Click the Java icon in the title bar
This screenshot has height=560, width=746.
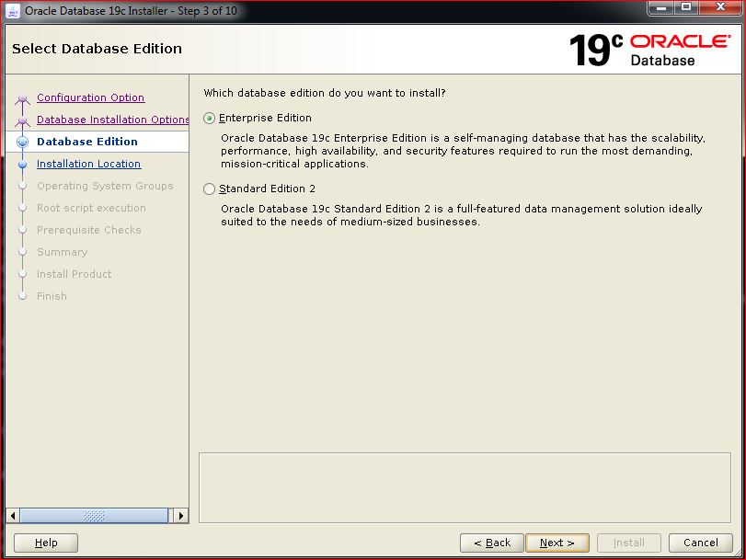[14, 10]
